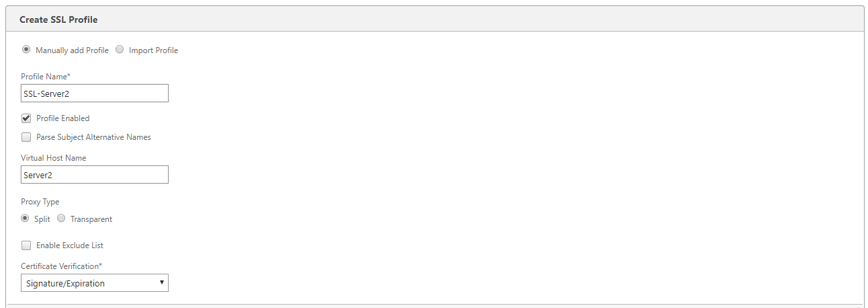Click the 'Import Profile' label text
Screen dimensions: 868x308
point(153,50)
